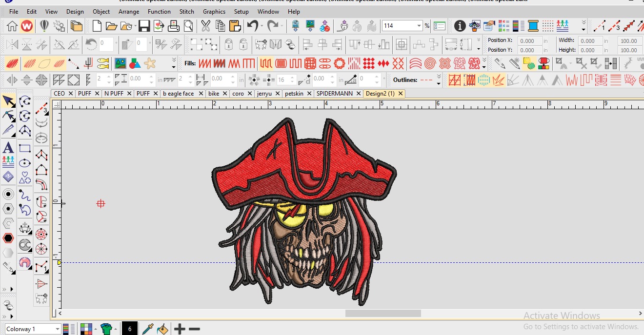This screenshot has width=644, height=335.
Task: Click the blue thread spool icon
Action: point(533,26)
